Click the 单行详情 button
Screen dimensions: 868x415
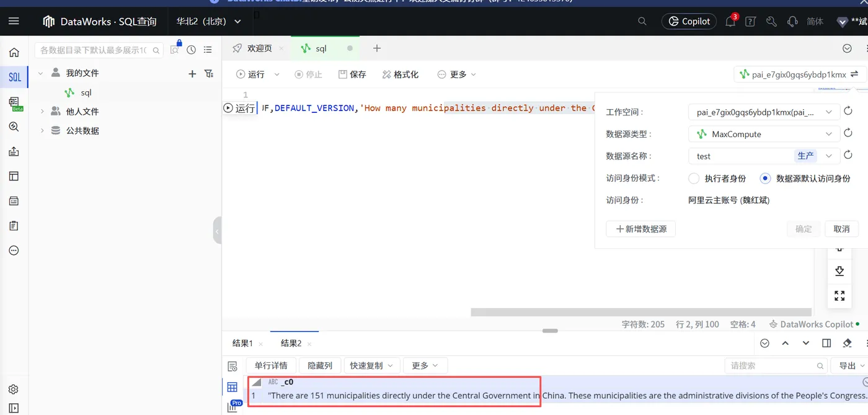(x=271, y=365)
